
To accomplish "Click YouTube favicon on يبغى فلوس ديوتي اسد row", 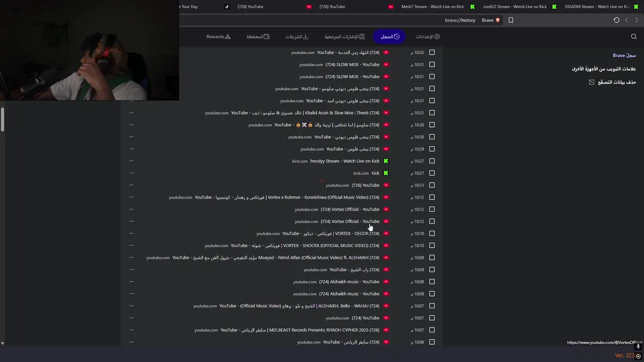I will tap(386, 101).
